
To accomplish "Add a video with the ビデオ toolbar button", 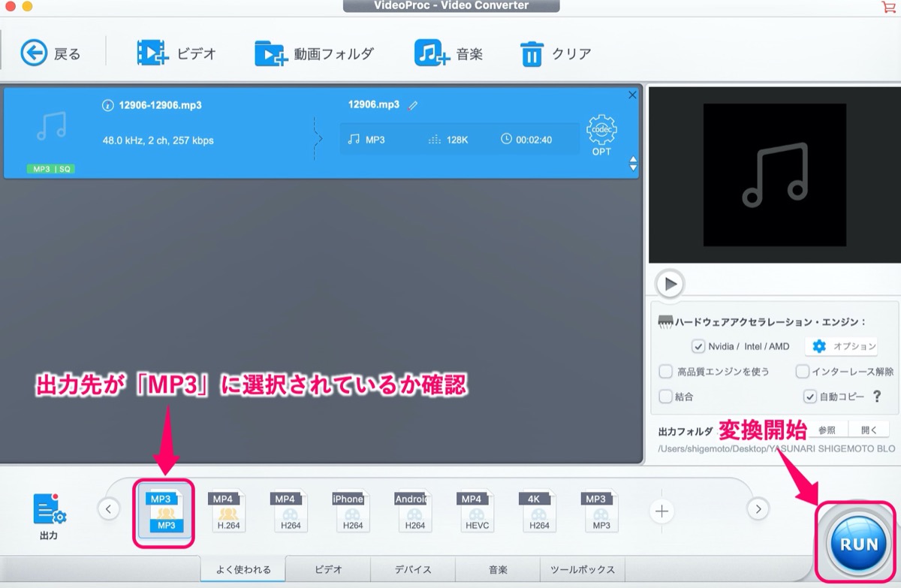I will 176,53.
